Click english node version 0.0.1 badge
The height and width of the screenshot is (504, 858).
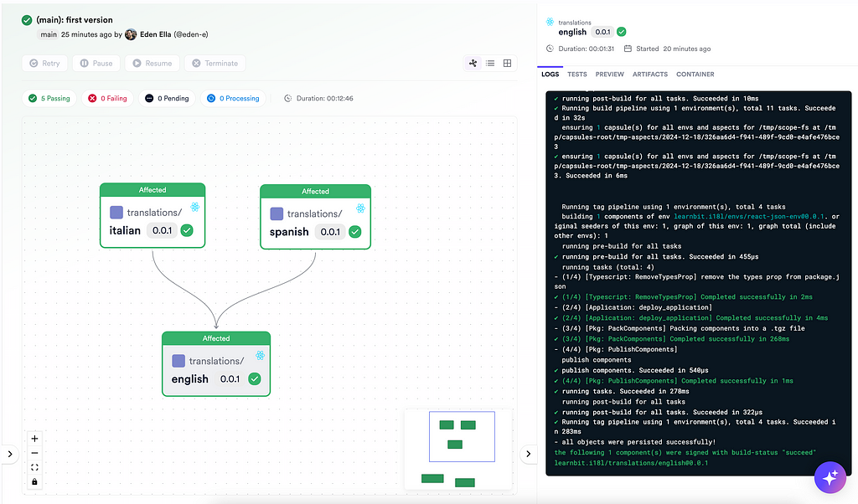coord(230,378)
